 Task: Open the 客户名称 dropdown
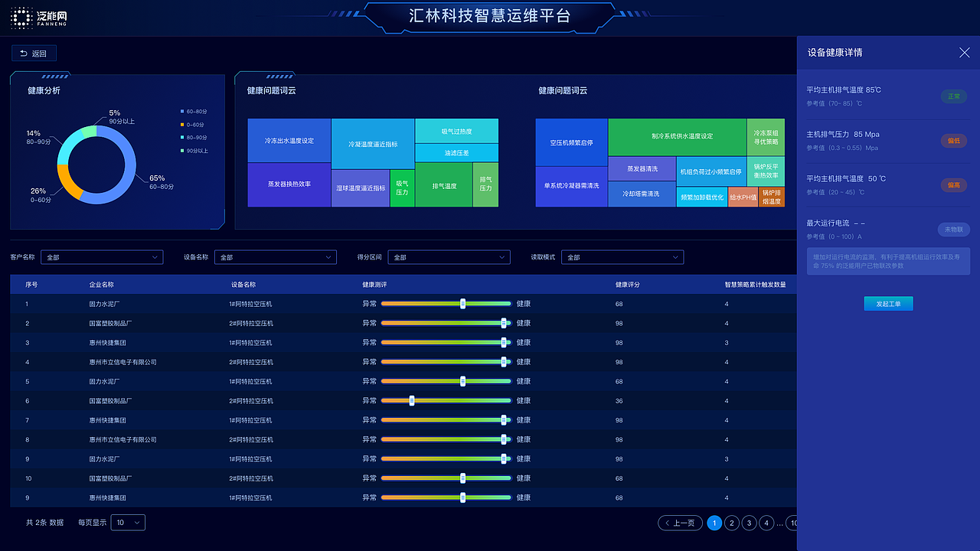[102, 257]
